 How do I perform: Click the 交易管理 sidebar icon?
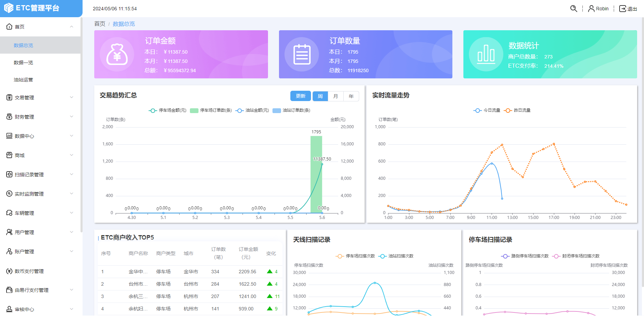(x=9, y=97)
